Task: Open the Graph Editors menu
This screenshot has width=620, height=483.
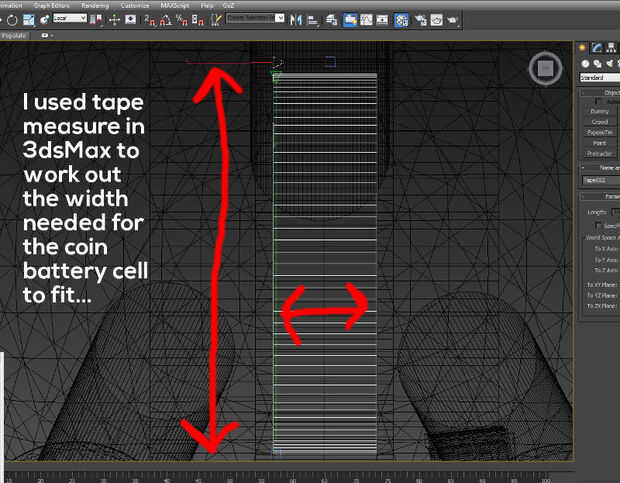Action: pos(51,6)
